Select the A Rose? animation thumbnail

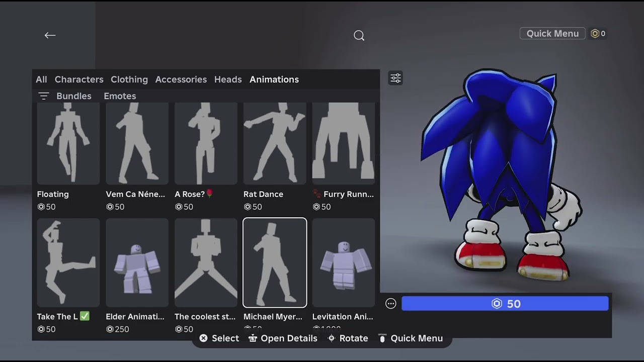206,143
